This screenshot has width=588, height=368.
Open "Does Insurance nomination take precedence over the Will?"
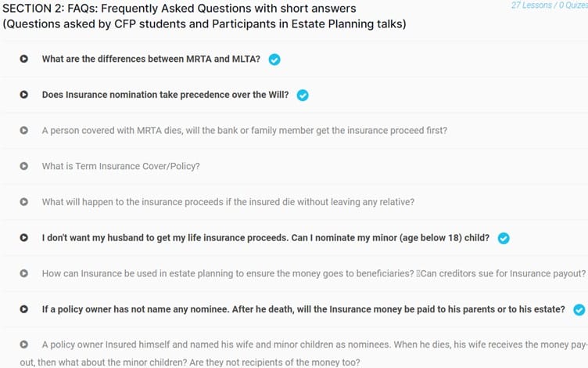tap(165, 95)
